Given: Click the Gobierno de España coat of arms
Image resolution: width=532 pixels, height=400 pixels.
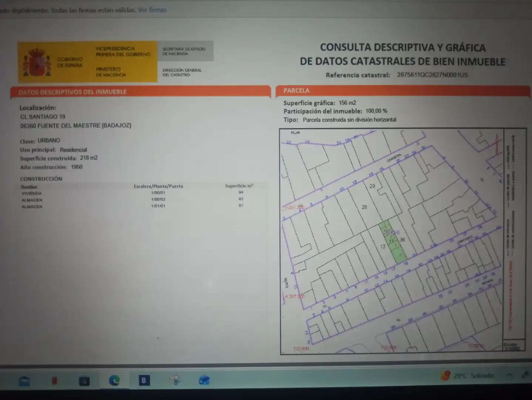Looking at the screenshot, I should (37, 62).
